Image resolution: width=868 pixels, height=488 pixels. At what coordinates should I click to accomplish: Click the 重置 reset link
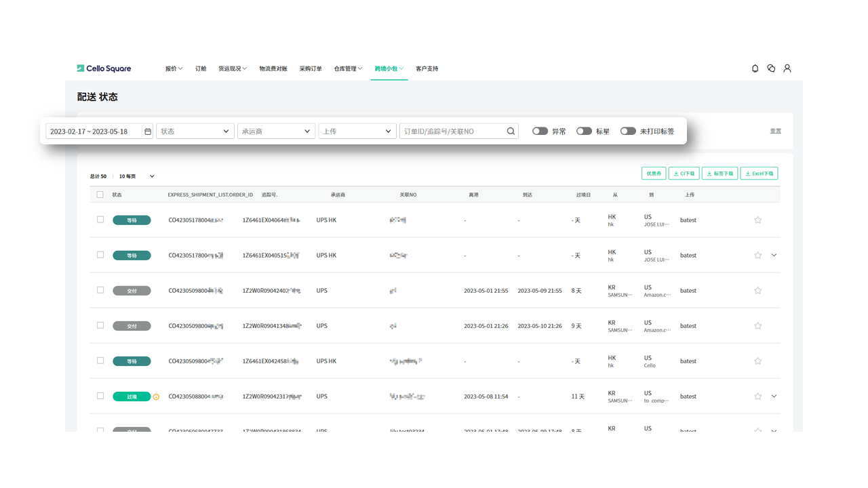[775, 131]
